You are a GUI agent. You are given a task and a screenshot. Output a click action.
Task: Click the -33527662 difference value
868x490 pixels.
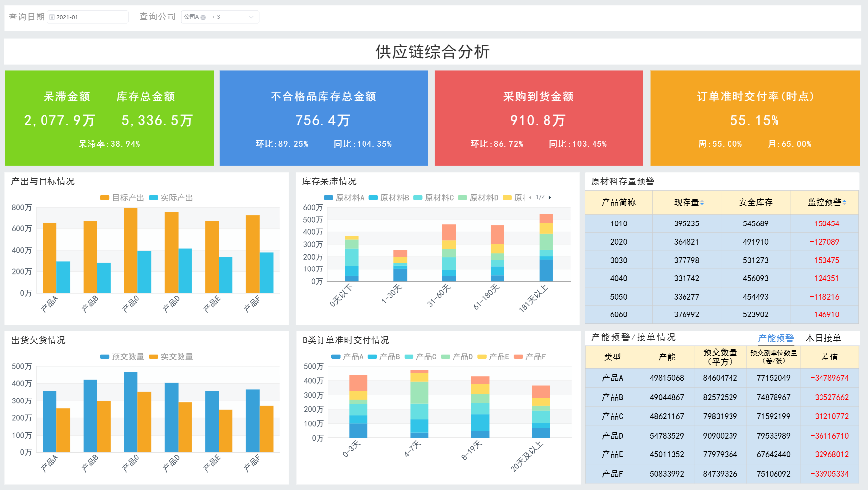[829, 397]
